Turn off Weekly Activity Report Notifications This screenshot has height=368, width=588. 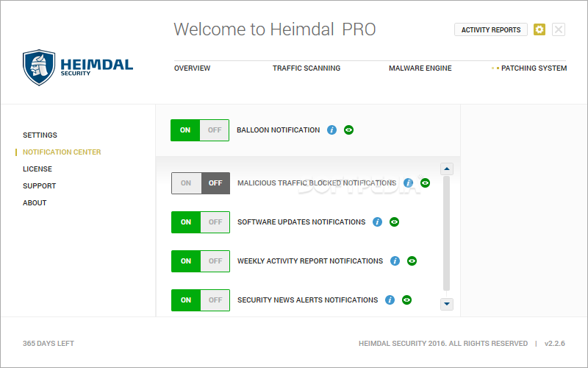point(215,261)
